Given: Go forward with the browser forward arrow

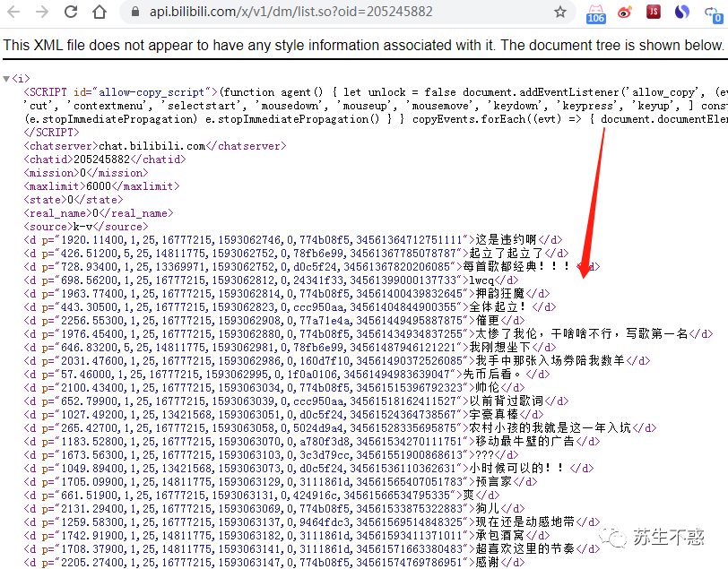Looking at the screenshot, I should (x=42, y=12).
